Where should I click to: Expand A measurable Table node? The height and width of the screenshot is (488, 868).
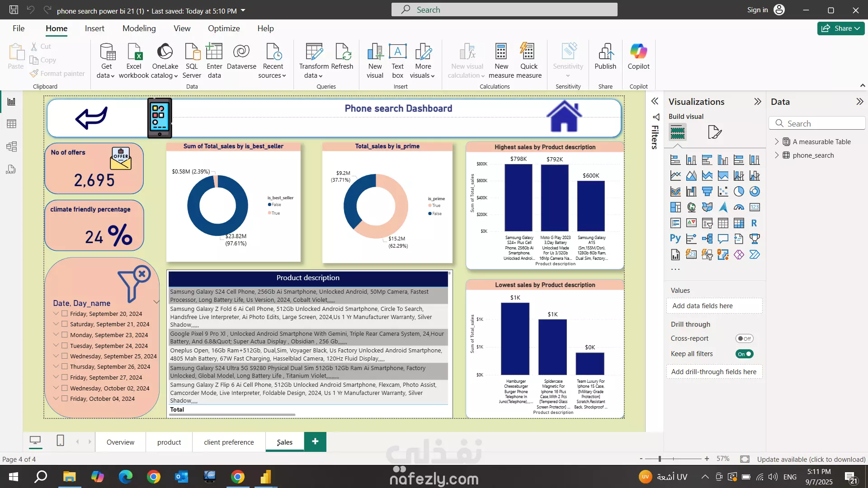(x=777, y=141)
